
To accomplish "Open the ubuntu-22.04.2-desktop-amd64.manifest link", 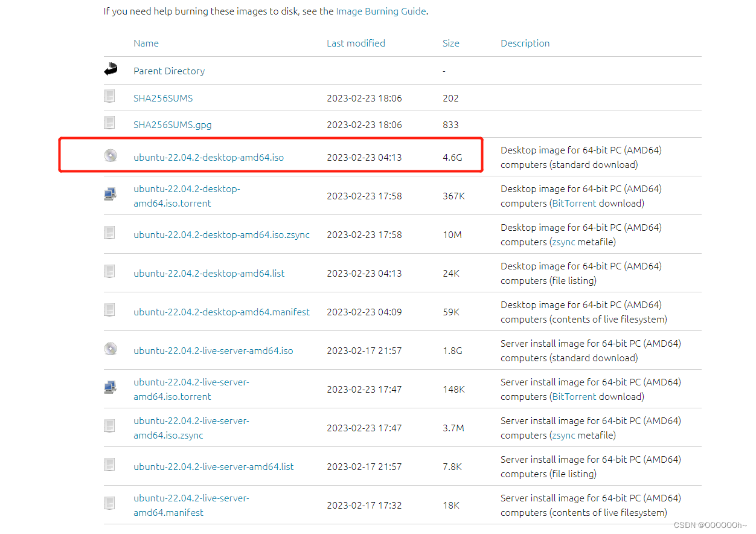I will [222, 312].
